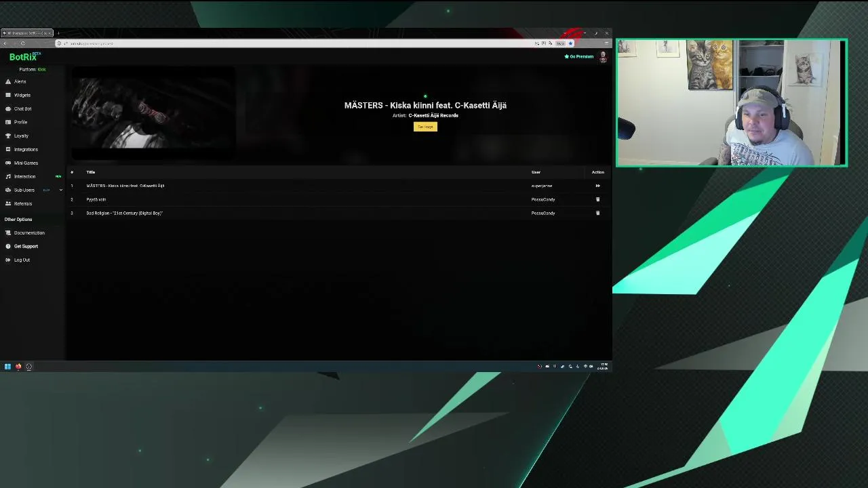Click the Action column header
The height and width of the screenshot is (488, 868).
(x=597, y=172)
